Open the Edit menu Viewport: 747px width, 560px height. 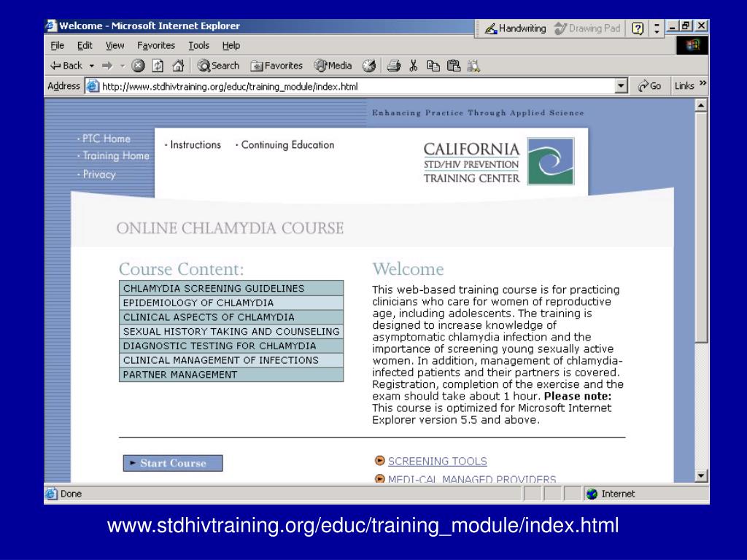coord(85,46)
